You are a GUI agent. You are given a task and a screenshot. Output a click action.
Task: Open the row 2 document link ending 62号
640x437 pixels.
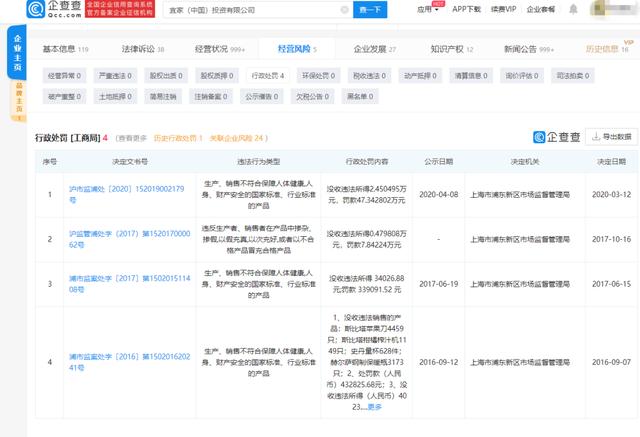(129, 239)
